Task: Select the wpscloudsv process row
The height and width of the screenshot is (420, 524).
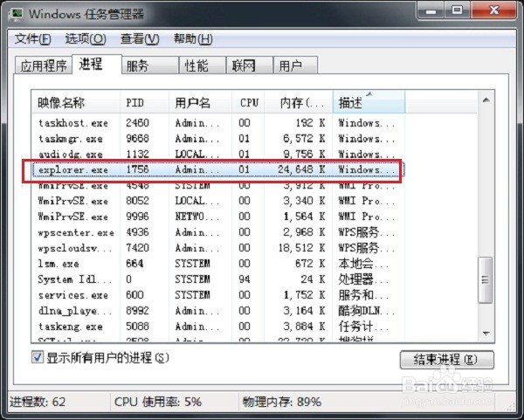Action: coord(217,248)
